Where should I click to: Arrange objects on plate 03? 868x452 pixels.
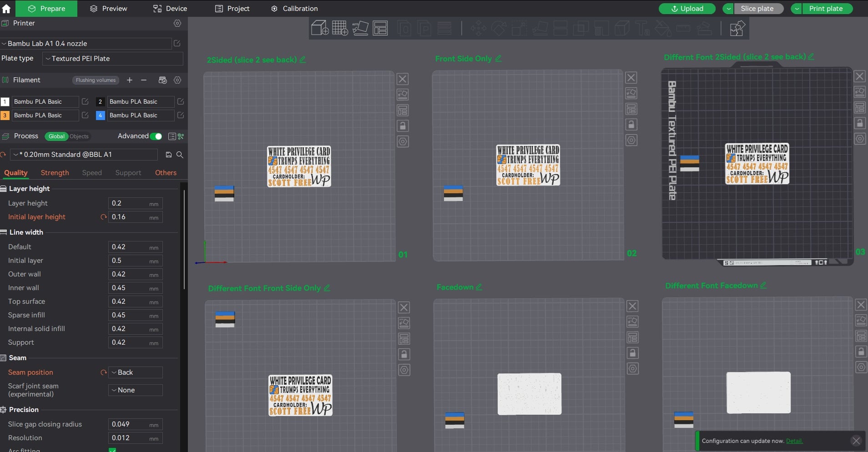click(860, 108)
